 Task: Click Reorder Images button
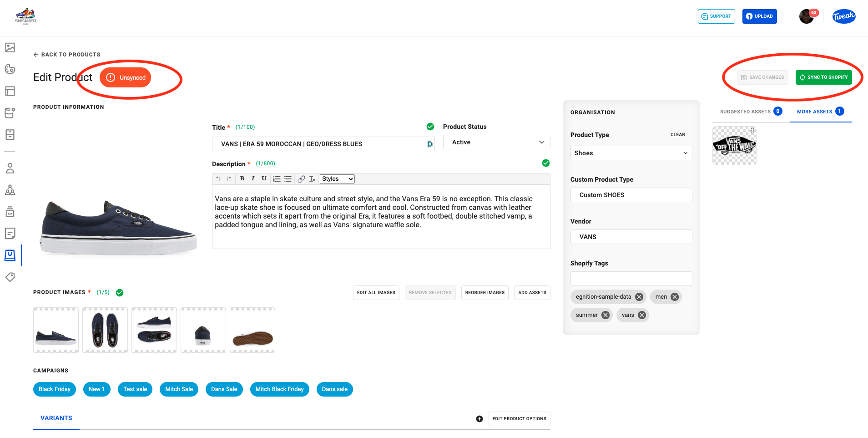(485, 293)
